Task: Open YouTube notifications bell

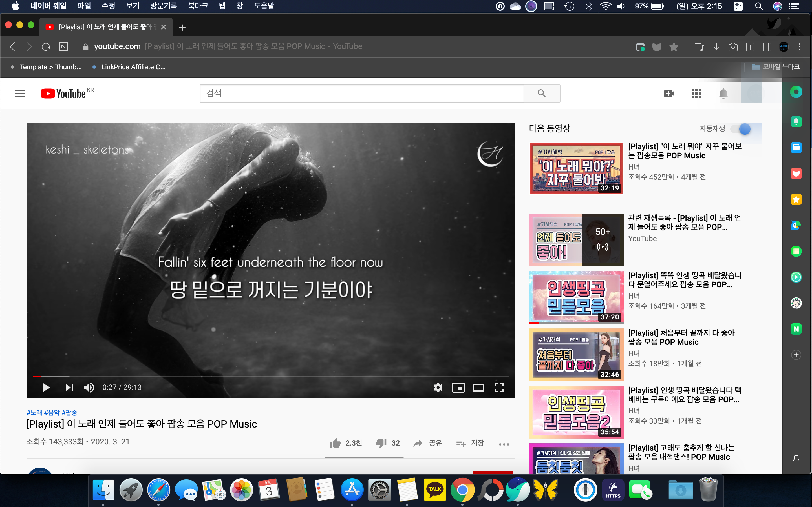Action: point(723,94)
